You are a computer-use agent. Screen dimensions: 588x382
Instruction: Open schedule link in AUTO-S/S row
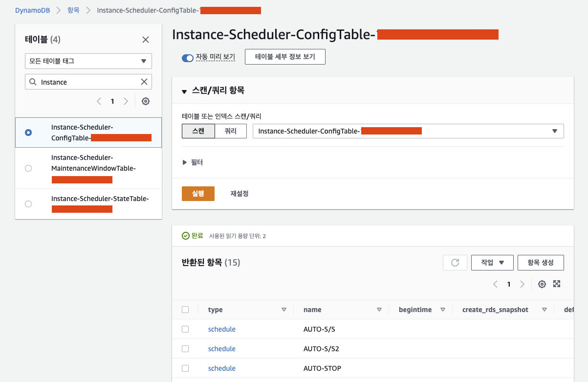222,329
